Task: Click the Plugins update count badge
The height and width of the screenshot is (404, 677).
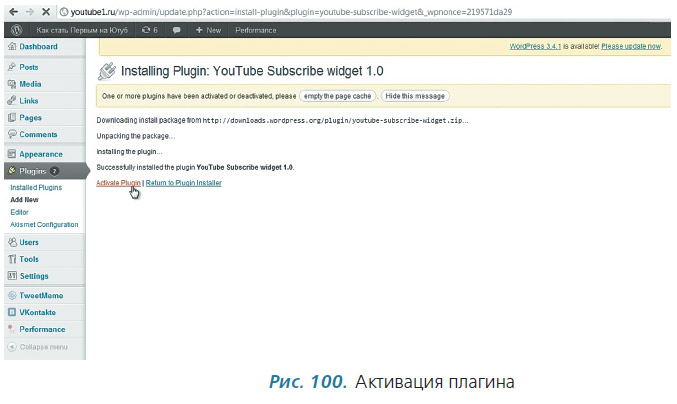Action: coord(54,171)
